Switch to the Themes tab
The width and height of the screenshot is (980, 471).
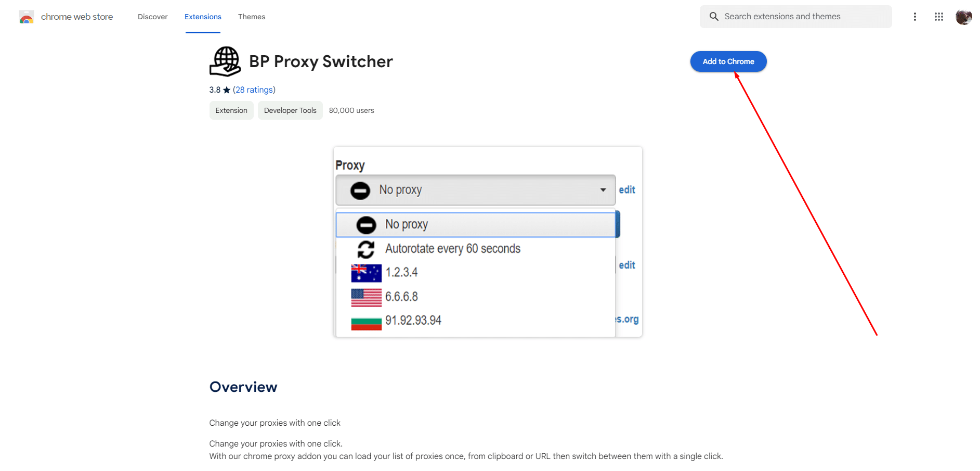click(x=252, y=17)
